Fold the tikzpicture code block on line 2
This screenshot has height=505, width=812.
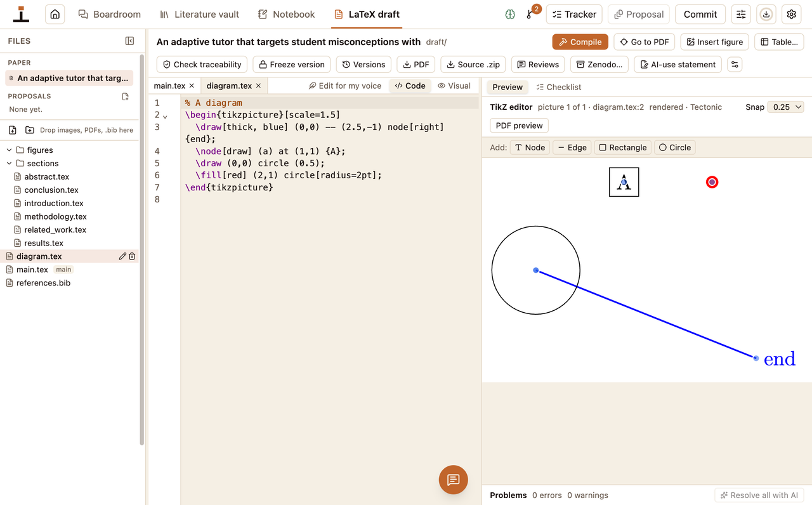click(x=166, y=116)
